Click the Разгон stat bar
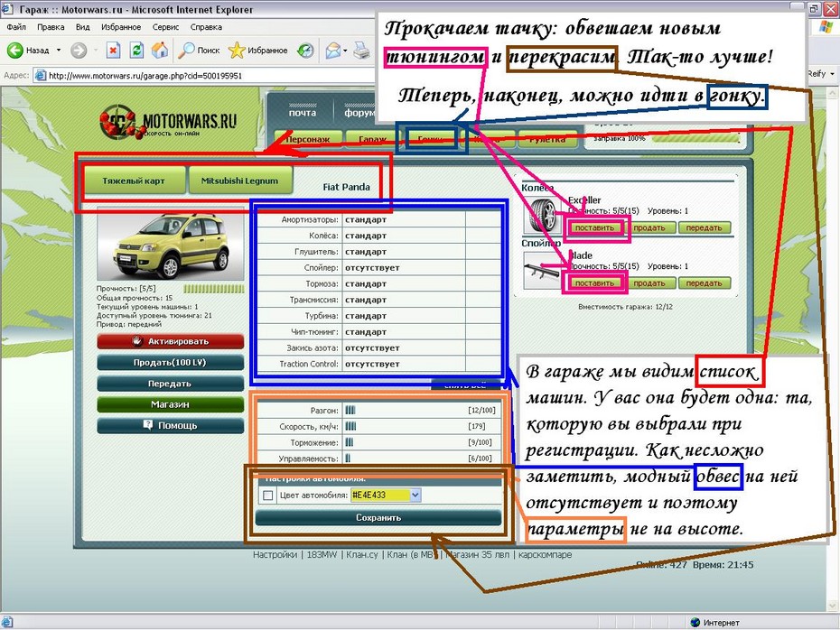 350,410
